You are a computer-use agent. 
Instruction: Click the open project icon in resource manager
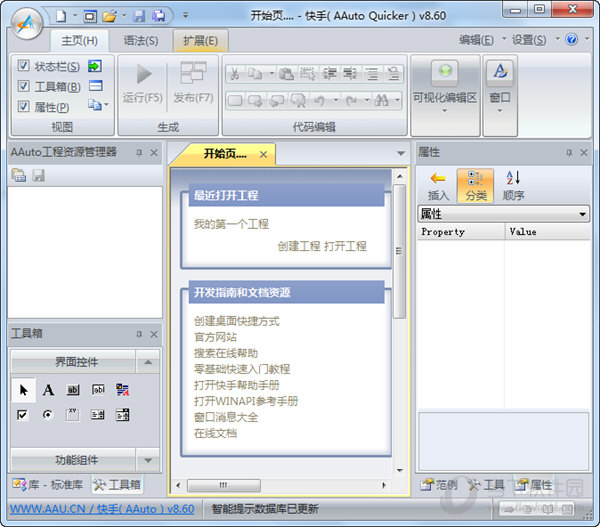[18, 175]
